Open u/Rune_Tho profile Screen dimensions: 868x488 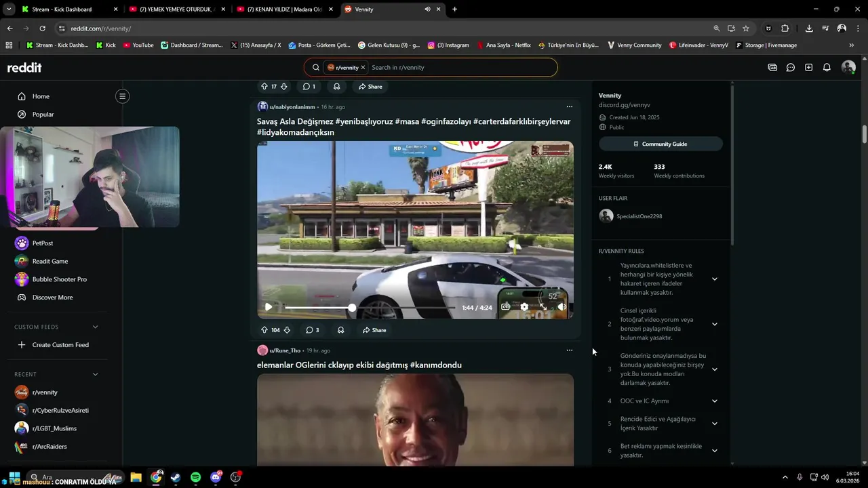[285, 350]
